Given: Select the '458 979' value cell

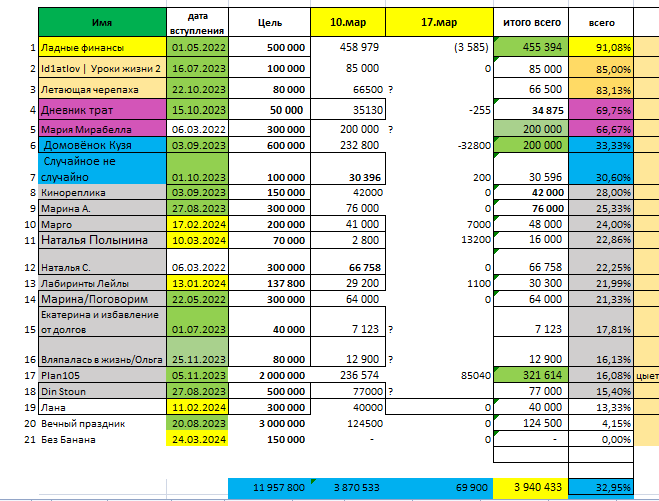Looking at the screenshot, I should [348, 47].
